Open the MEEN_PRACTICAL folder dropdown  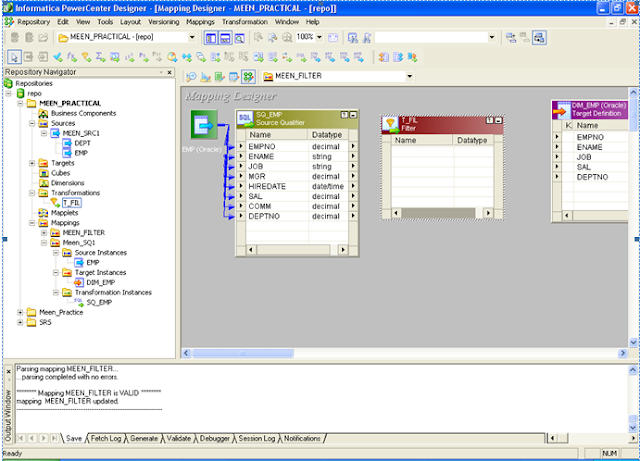(x=192, y=38)
